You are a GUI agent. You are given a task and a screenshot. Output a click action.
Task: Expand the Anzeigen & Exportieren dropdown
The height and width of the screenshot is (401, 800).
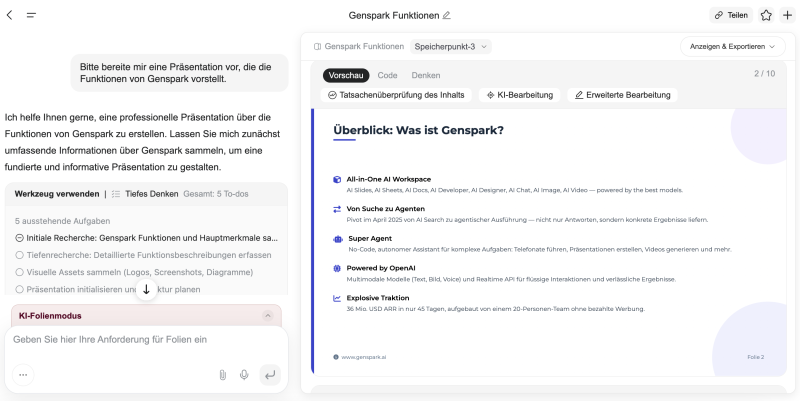coord(732,46)
